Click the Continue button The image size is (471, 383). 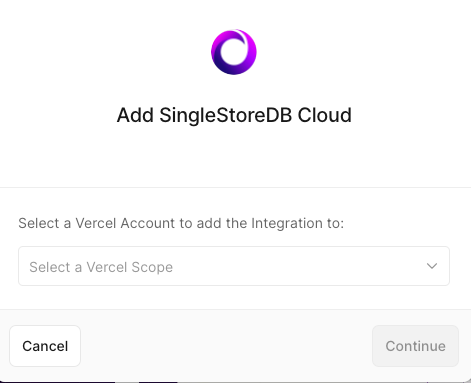(415, 346)
